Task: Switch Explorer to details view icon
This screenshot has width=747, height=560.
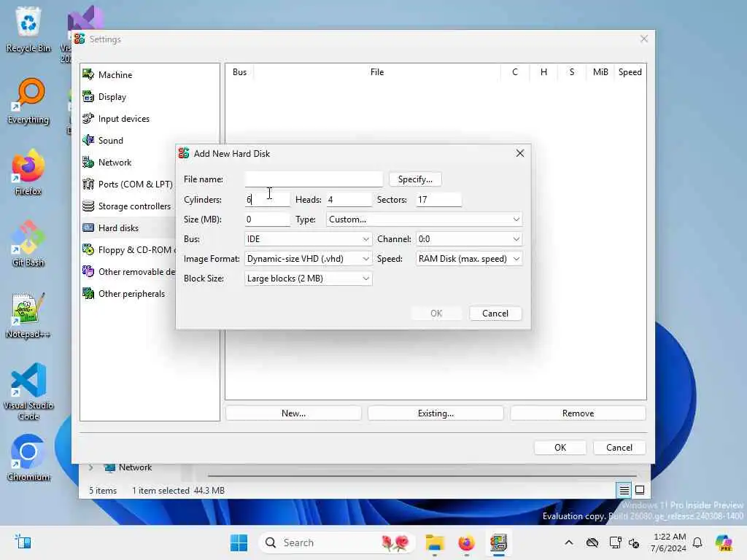Action: tap(624, 490)
